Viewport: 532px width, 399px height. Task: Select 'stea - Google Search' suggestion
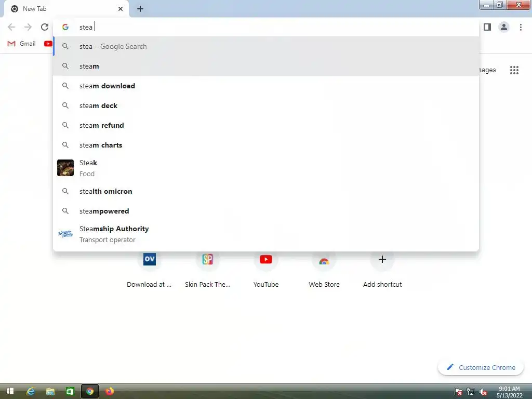pos(266,46)
